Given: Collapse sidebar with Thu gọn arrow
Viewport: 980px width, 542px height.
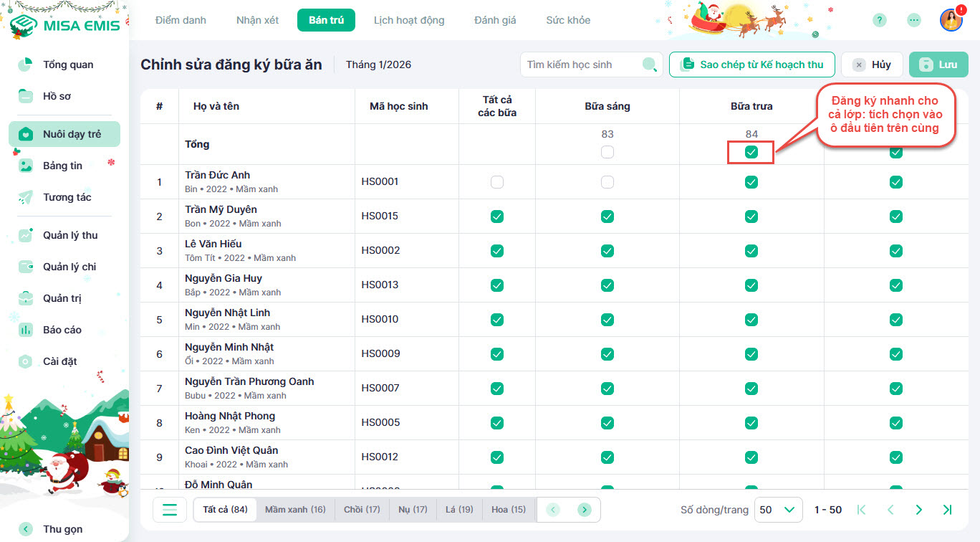Looking at the screenshot, I should pyautogui.click(x=26, y=529).
